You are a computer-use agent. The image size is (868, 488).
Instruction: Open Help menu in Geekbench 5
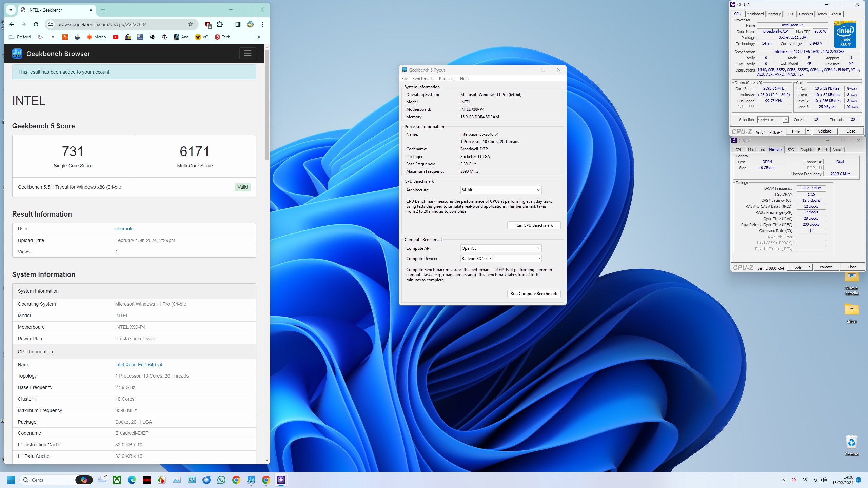click(x=464, y=79)
